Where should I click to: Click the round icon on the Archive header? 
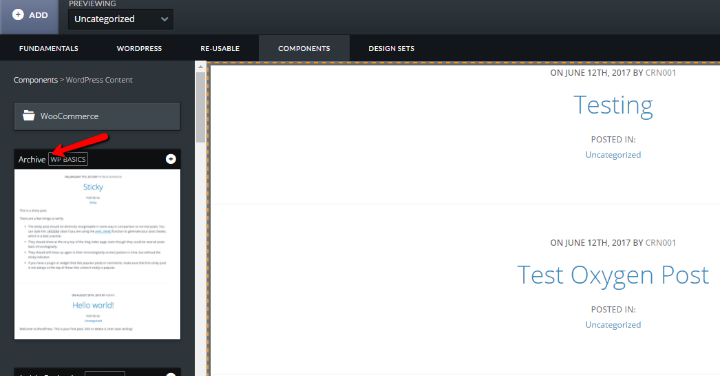tap(171, 159)
